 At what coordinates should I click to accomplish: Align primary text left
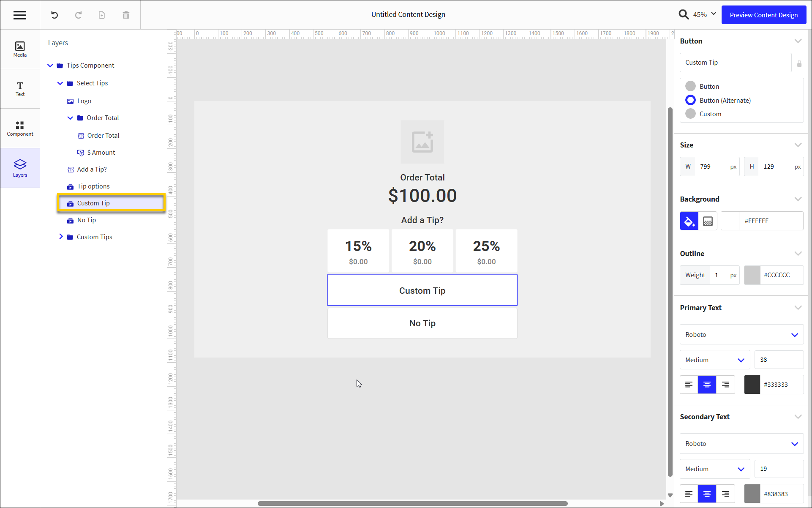tap(689, 385)
